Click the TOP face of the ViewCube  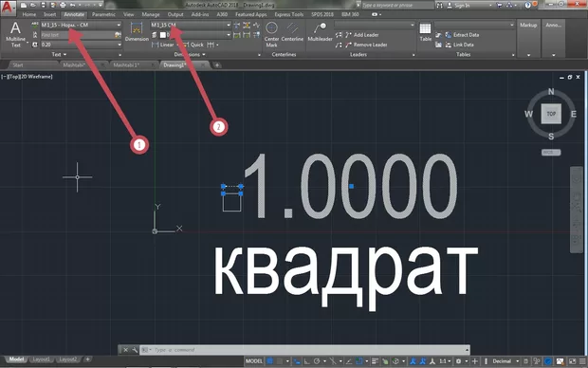(x=551, y=114)
